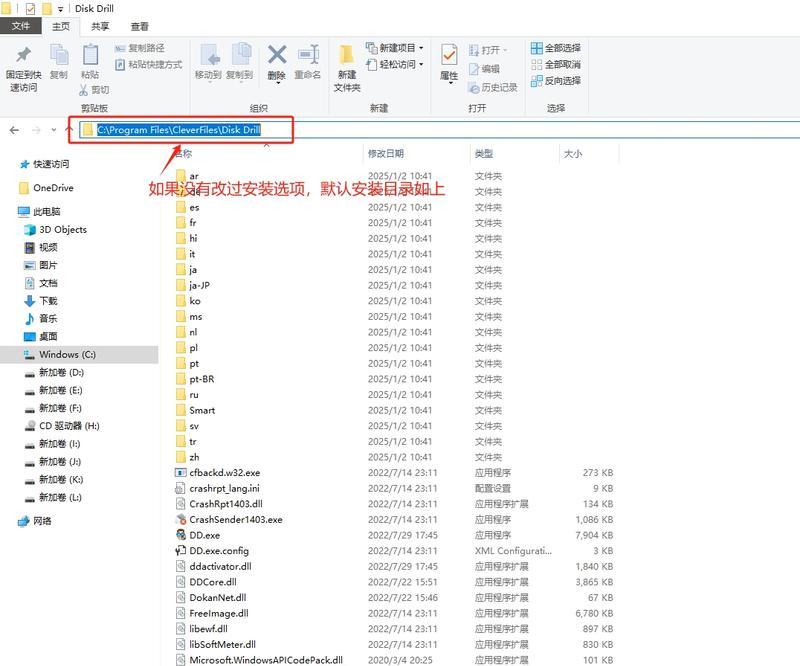Screen dimensions: 800x666
Task: Select cfbackd.w32.exe file
Action: [218, 473]
